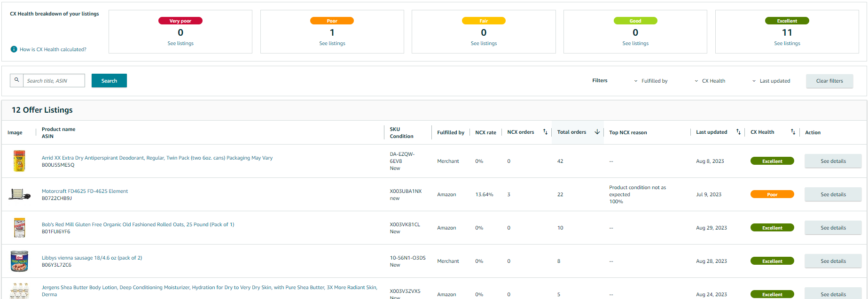Expand the CX Health filter dropdown
Viewport: 868px width, 299px height.
(710, 81)
